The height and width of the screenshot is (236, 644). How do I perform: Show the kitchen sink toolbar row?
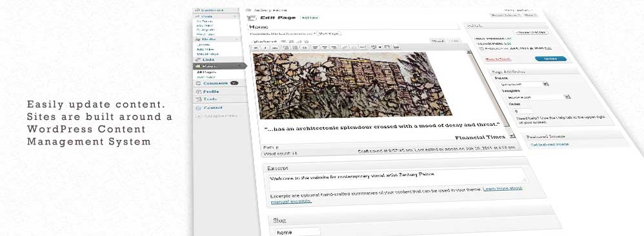(x=396, y=48)
